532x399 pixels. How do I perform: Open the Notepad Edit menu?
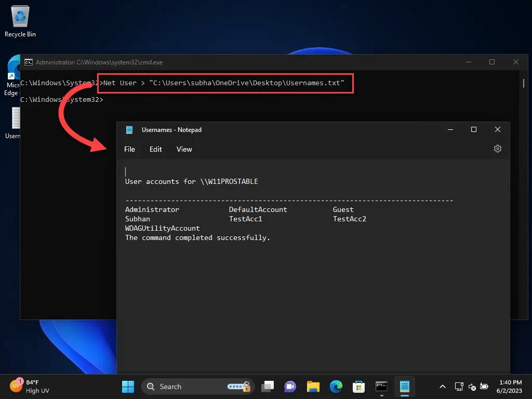pos(155,149)
